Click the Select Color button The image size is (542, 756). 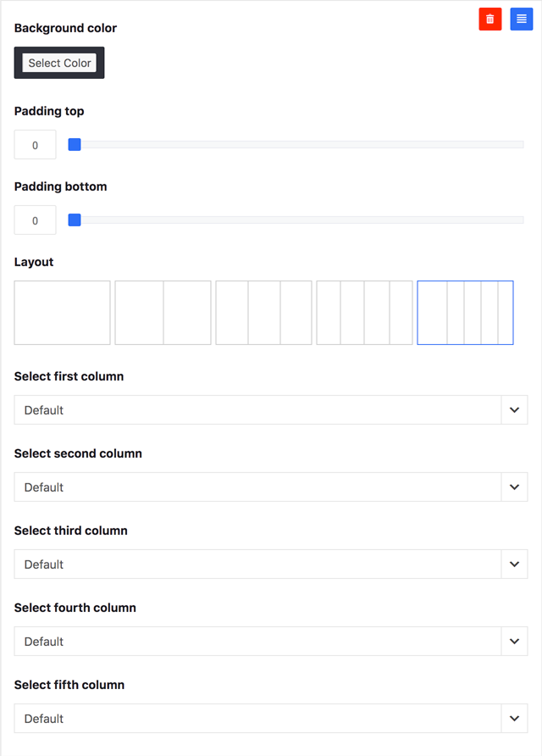59,63
